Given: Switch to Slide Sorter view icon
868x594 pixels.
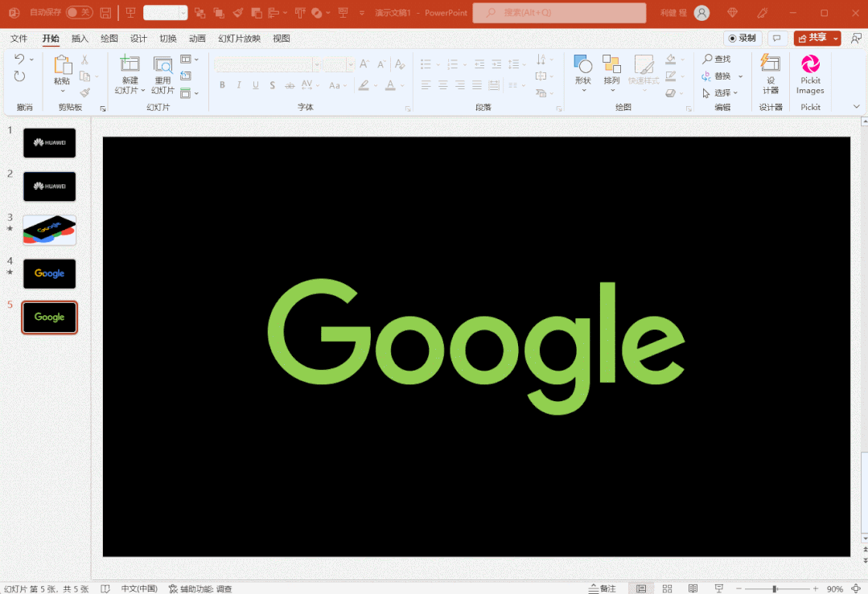Looking at the screenshot, I should (x=667, y=588).
